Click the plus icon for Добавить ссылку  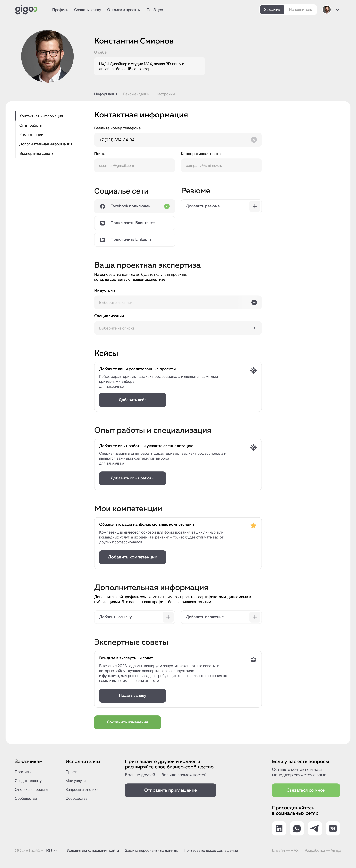tap(168, 617)
